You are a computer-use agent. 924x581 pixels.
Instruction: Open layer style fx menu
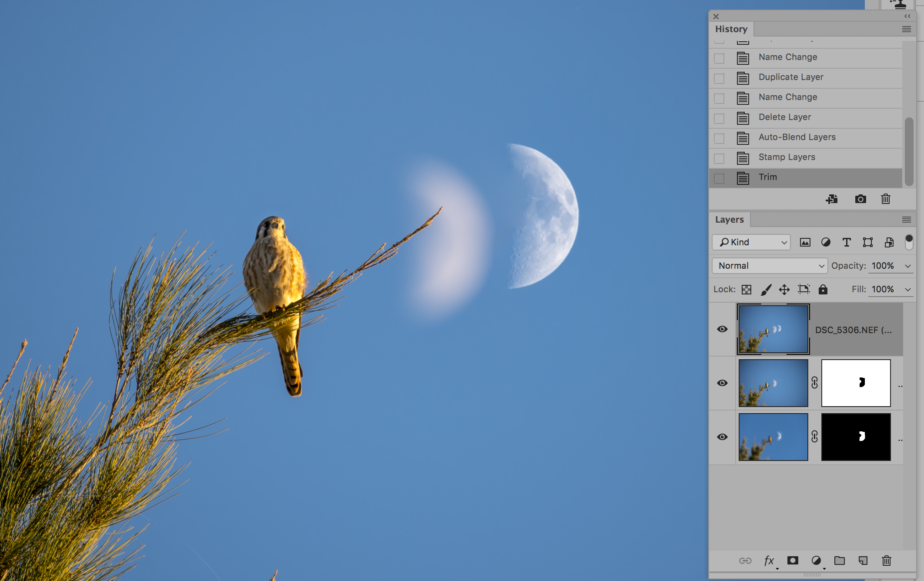pyautogui.click(x=769, y=561)
